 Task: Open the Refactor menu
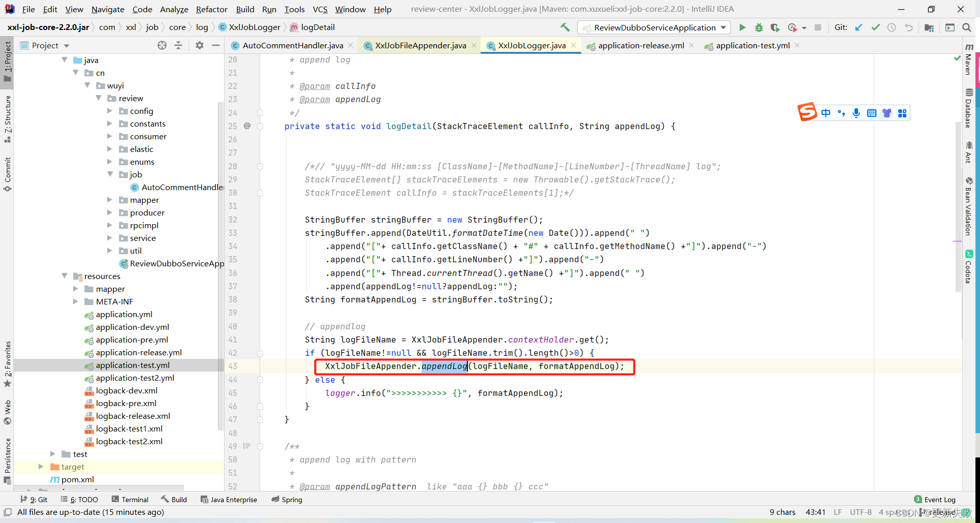(x=211, y=9)
